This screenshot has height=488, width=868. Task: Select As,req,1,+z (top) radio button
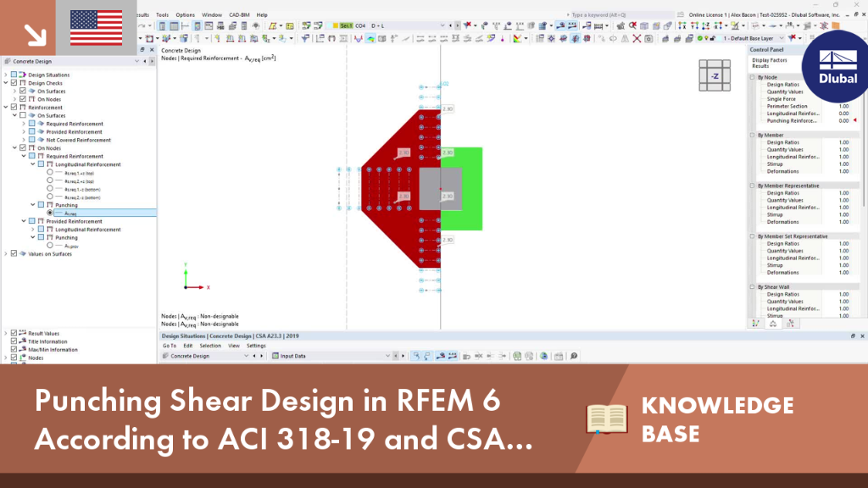tap(50, 173)
